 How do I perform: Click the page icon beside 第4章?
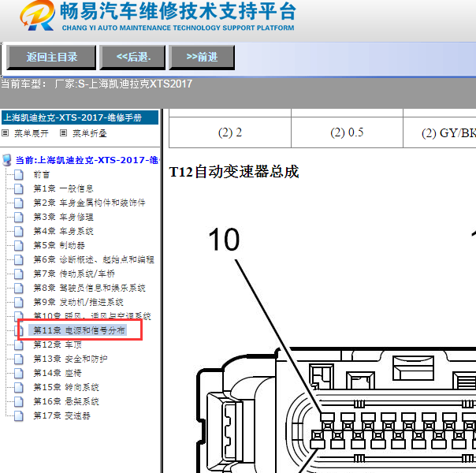[x=18, y=231]
